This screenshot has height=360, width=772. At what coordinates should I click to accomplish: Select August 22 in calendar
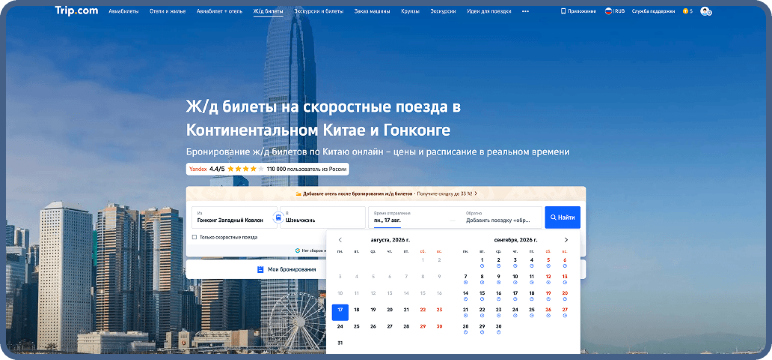(x=422, y=310)
